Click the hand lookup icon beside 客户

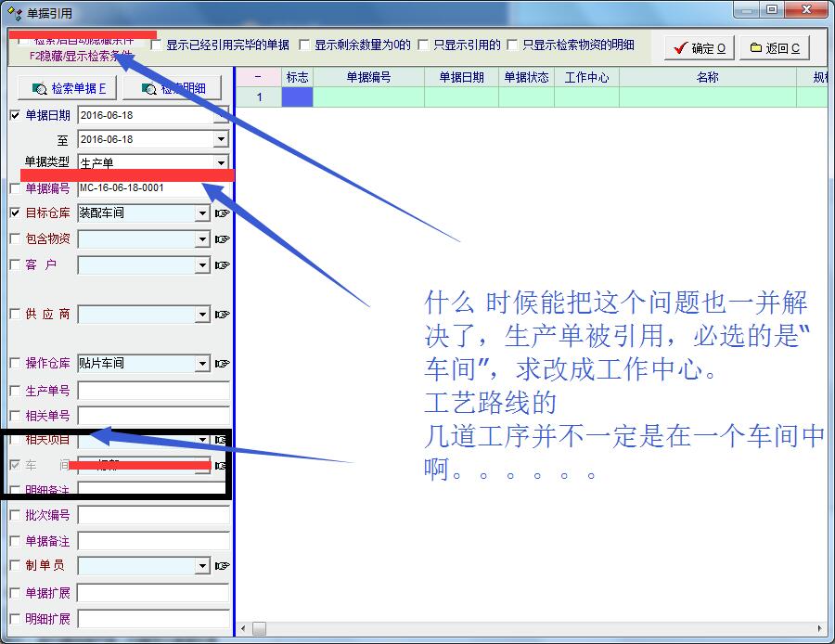pos(222,265)
